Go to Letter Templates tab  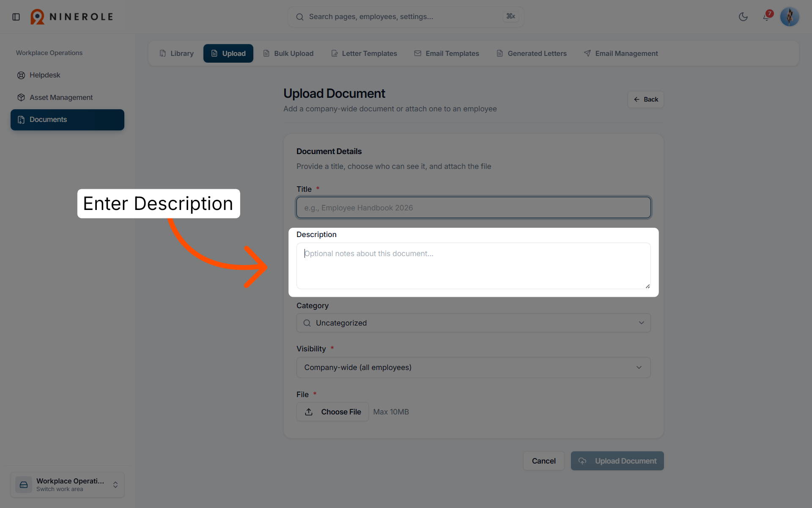(x=364, y=53)
